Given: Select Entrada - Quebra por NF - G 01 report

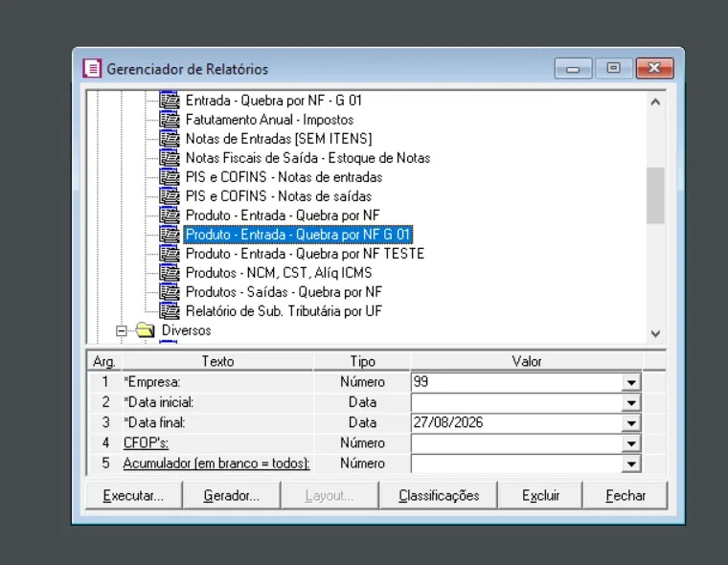Looking at the screenshot, I should click(x=273, y=101).
